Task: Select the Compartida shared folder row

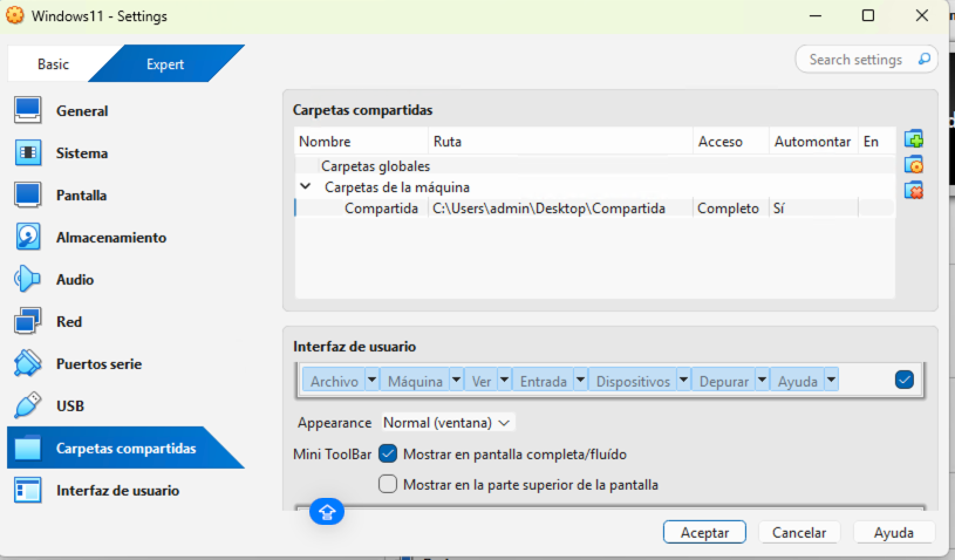Action: click(595, 208)
